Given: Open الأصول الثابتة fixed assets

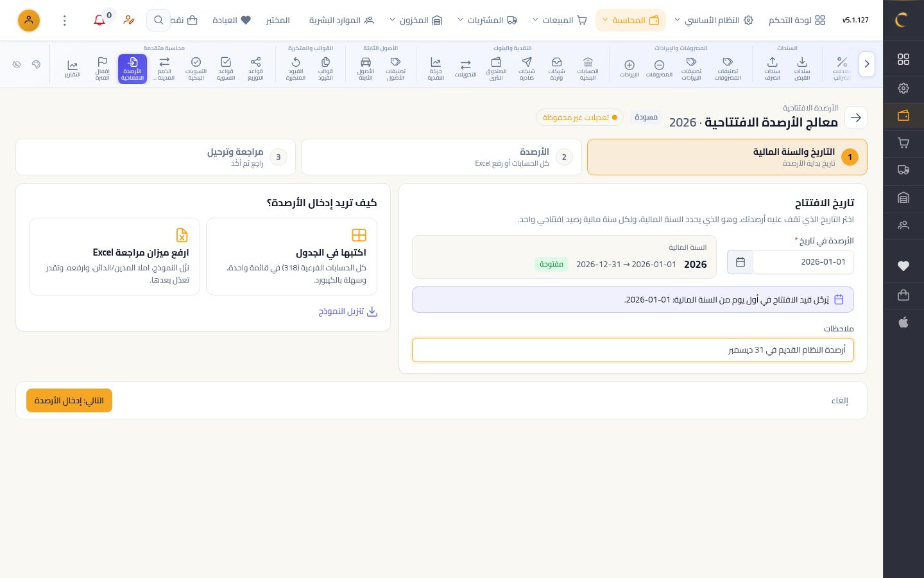Looking at the screenshot, I should coord(366,69).
